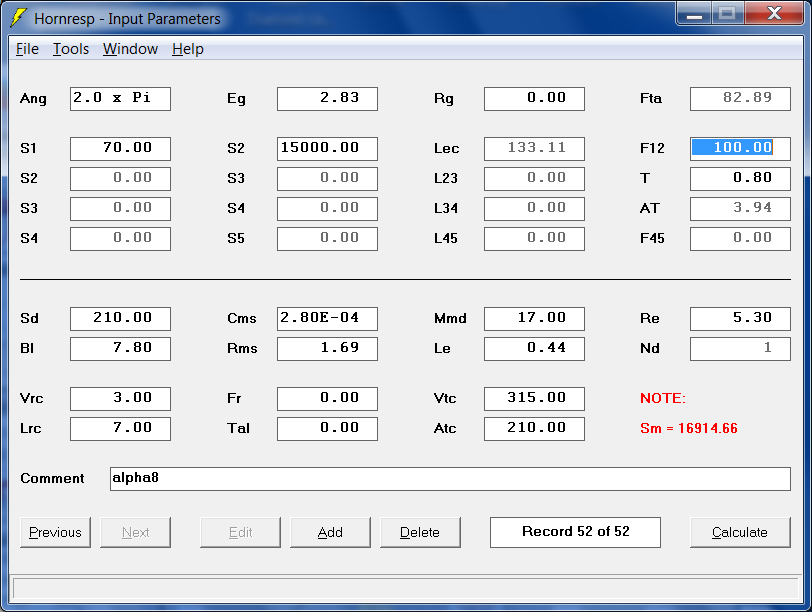Click the Le field with 0.44
This screenshot has width=812, height=613.
534,349
